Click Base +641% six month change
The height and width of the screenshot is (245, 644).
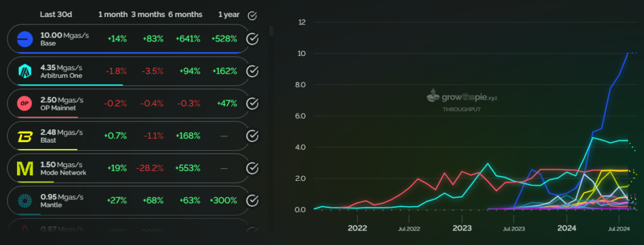pos(187,39)
